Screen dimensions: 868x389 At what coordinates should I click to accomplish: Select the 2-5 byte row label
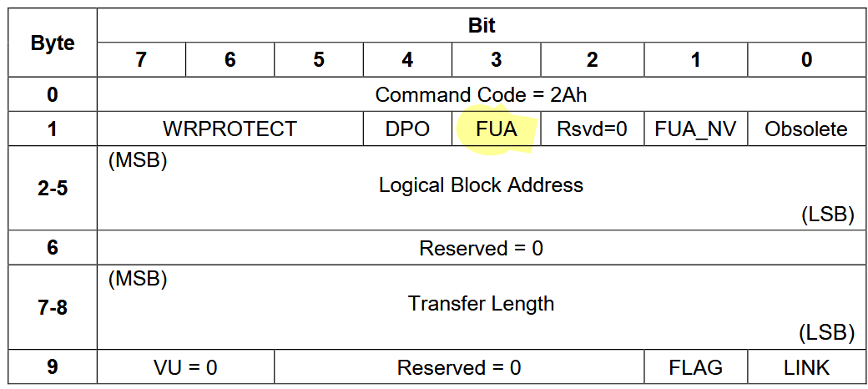(53, 188)
